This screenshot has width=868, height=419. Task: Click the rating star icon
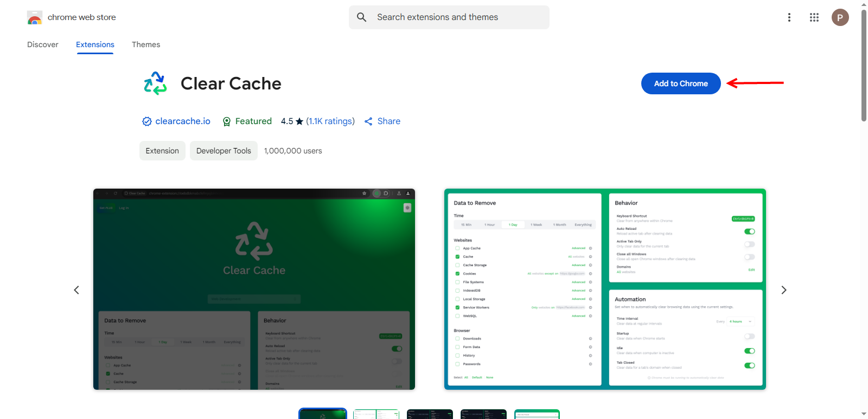tap(299, 121)
